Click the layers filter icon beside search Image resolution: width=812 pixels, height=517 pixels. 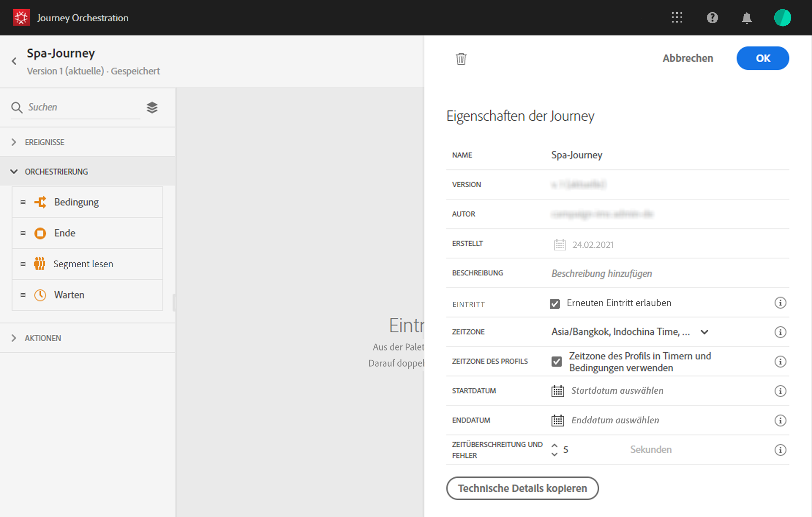152,107
